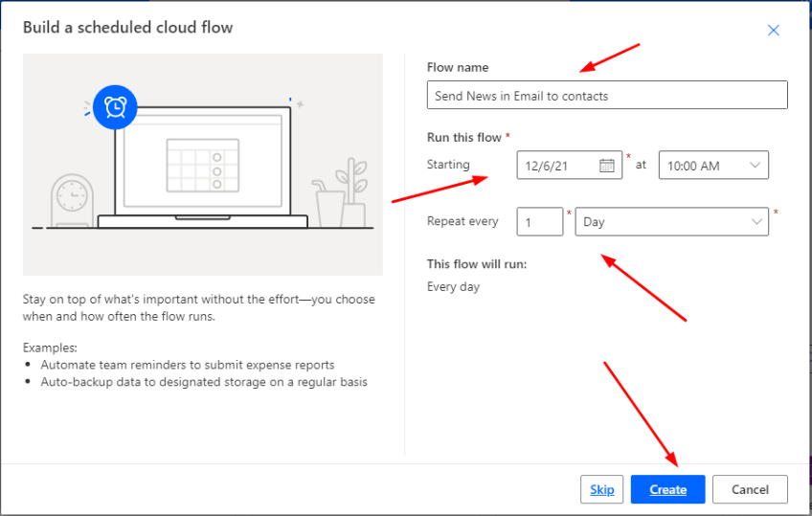Image resolution: width=812 pixels, height=516 pixels.
Task: Close the dialog with the X icon
Action: pos(773,31)
